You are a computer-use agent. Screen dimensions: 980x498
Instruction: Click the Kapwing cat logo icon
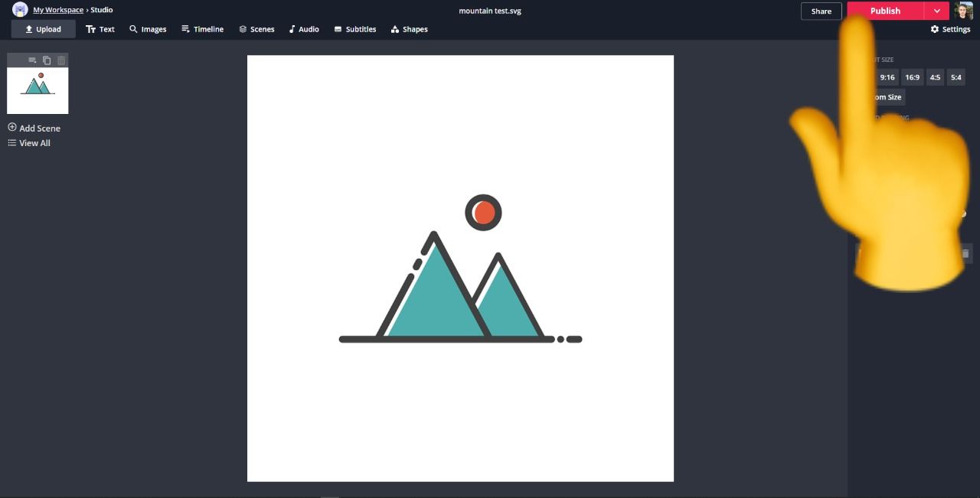[x=20, y=10]
